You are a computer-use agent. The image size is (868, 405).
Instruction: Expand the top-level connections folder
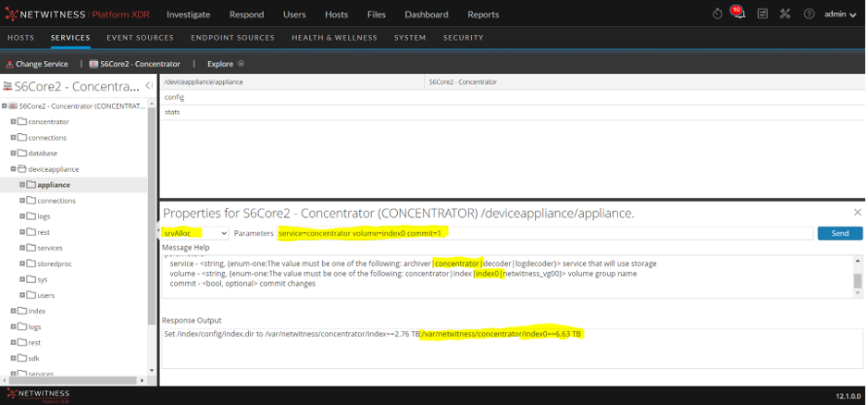tap(13, 137)
